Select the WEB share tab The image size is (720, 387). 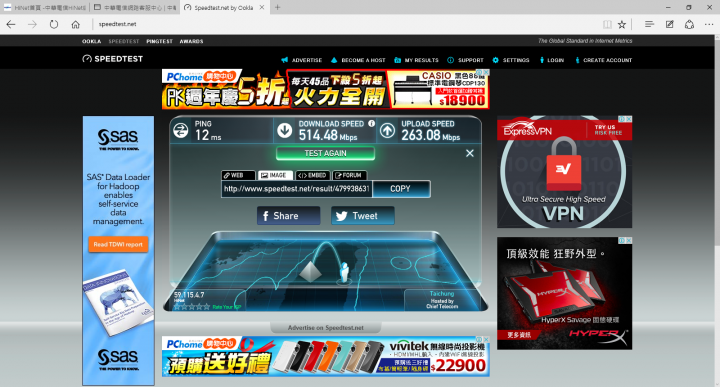click(x=238, y=175)
